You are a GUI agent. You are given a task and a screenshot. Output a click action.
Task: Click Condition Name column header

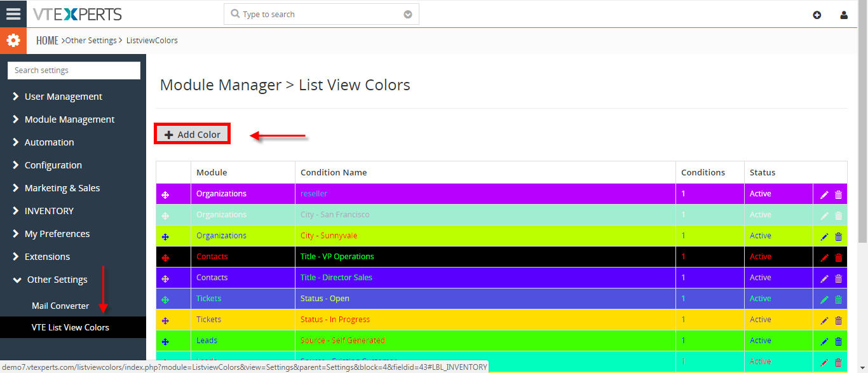point(334,172)
